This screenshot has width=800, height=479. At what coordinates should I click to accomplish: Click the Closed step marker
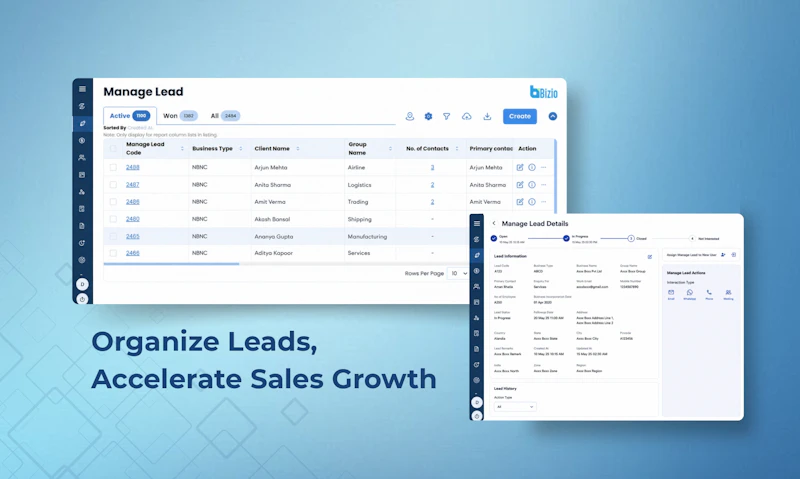(631, 238)
